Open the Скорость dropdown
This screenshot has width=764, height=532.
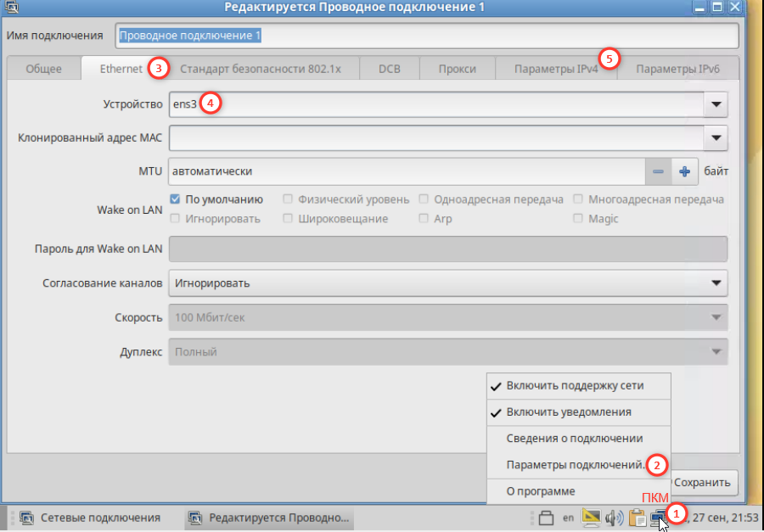448,317
